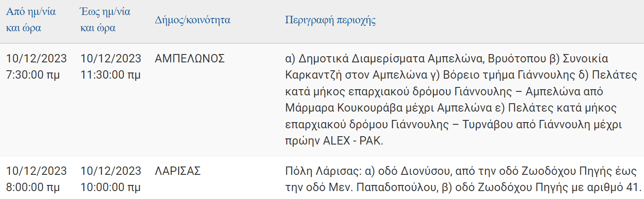Click the "Βόρειο τμήμα Γιάννουλης" text
This screenshot has height=199, width=644.
(x=504, y=75)
